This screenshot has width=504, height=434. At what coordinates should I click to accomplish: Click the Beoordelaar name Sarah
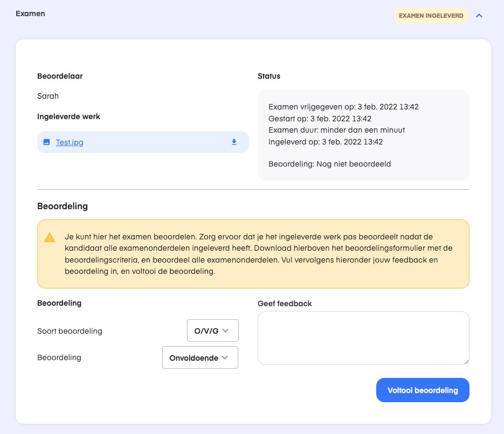[x=48, y=96]
